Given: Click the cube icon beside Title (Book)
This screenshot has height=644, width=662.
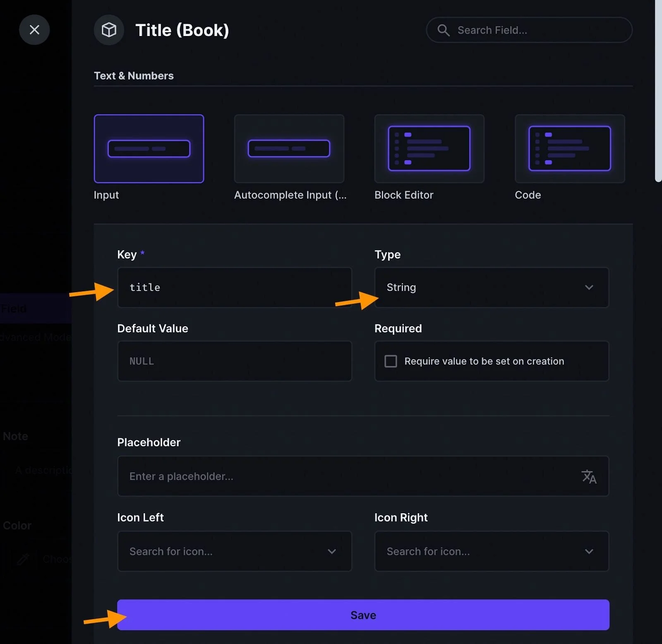Looking at the screenshot, I should pyautogui.click(x=109, y=30).
